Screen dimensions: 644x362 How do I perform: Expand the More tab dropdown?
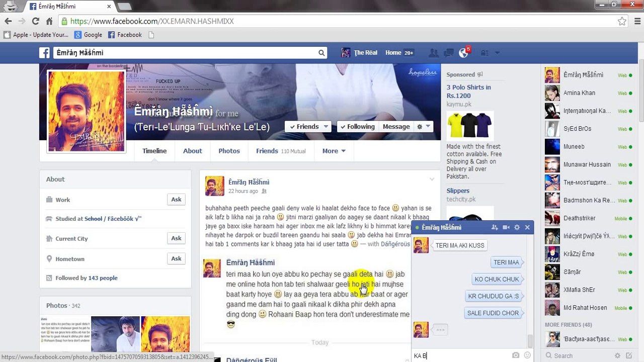pyautogui.click(x=334, y=151)
